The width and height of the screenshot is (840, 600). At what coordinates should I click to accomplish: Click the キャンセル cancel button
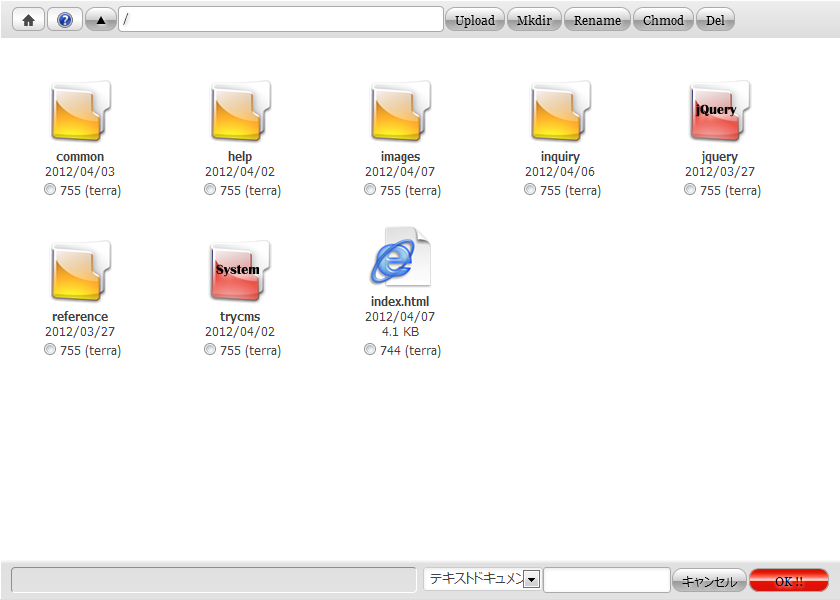[x=709, y=581]
